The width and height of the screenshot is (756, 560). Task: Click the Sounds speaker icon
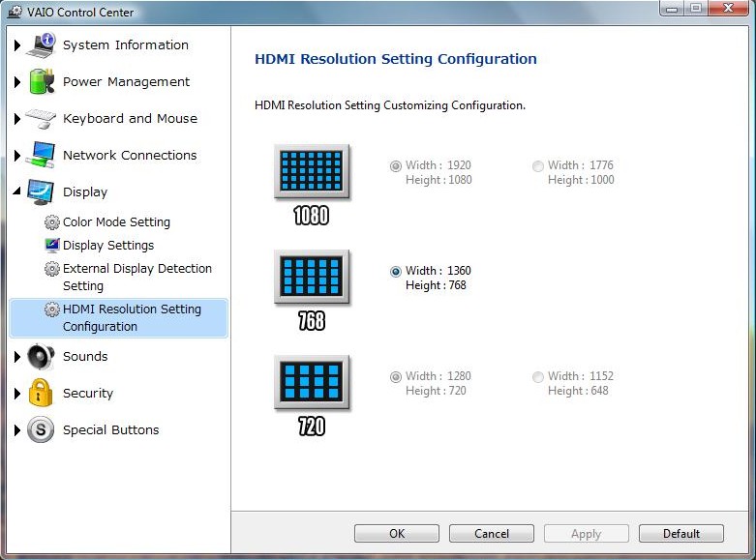pyautogui.click(x=41, y=357)
